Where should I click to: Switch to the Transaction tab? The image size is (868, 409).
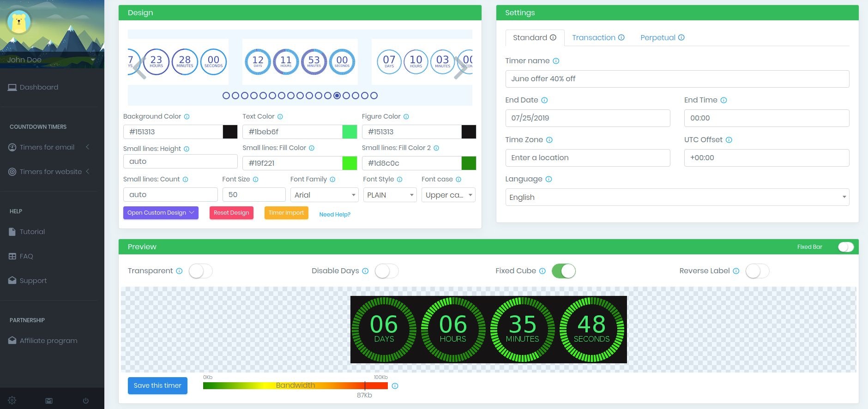coord(598,38)
